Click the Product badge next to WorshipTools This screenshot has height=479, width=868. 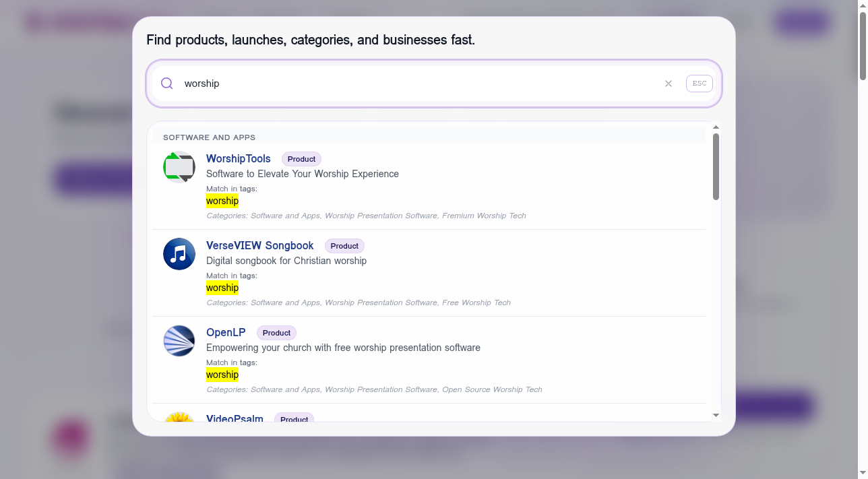[x=301, y=159]
